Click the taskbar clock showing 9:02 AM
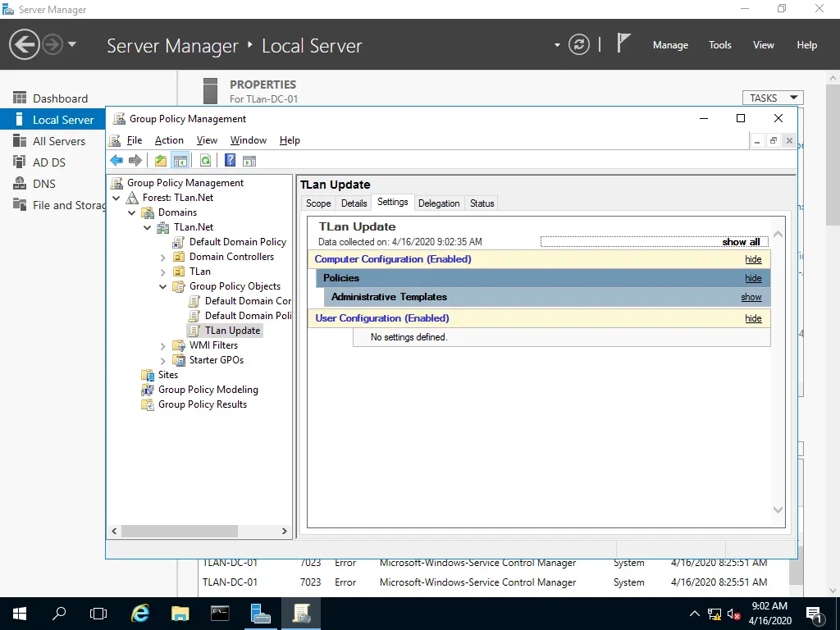Image resolution: width=840 pixels, height=630 pixels. [769, 614]
